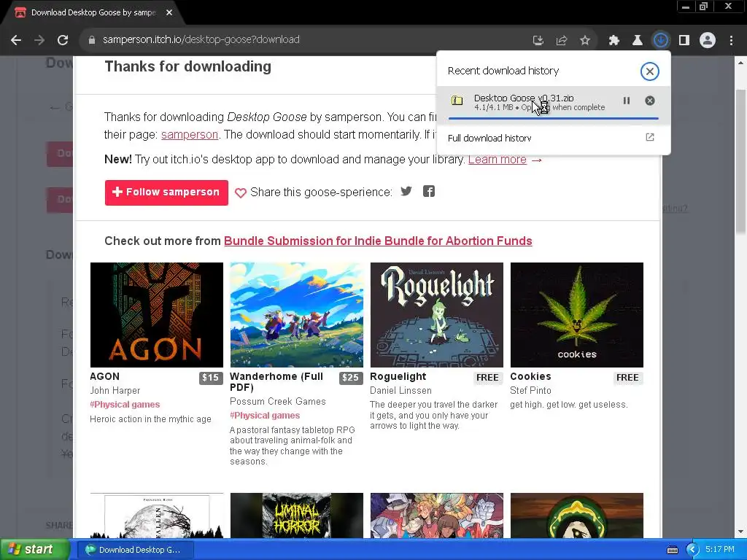This screenshot has height=560, width=747.
Task: Click the 5:17 PM taskbar clock
Action: (x=720, y=550)
